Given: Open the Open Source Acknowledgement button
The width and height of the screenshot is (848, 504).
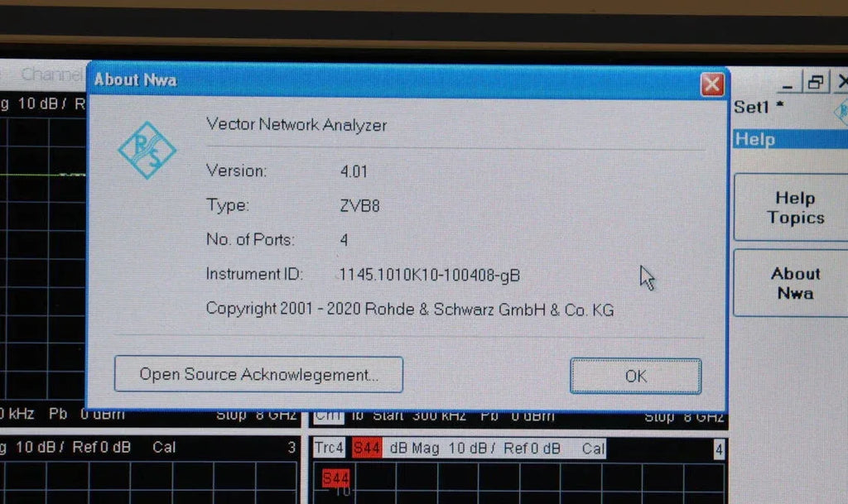Looking at the screenshot, I should coord(258,374).
